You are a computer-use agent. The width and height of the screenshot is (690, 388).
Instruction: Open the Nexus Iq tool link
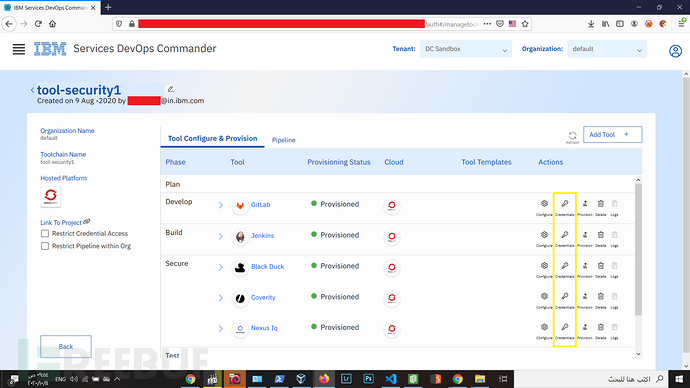point(264,328)
